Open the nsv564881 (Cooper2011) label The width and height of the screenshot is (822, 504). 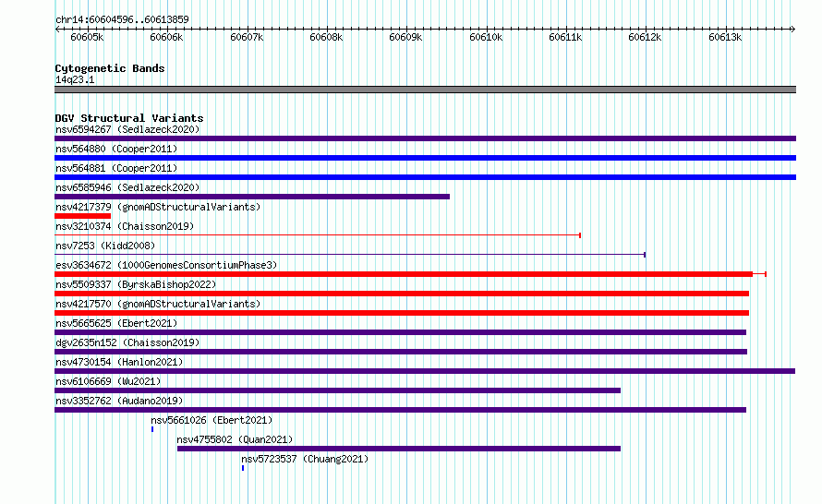[x=116, y=168]
